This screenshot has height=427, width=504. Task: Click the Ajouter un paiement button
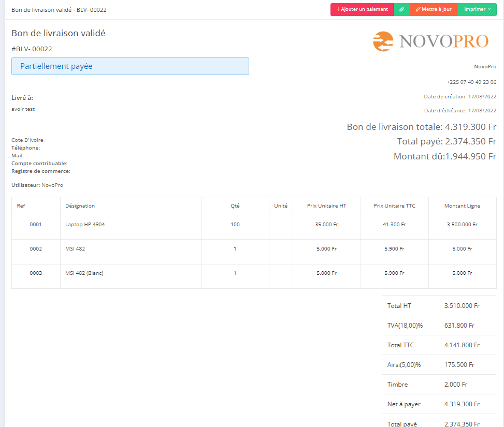pyautogui.click(x=362, y=9)
